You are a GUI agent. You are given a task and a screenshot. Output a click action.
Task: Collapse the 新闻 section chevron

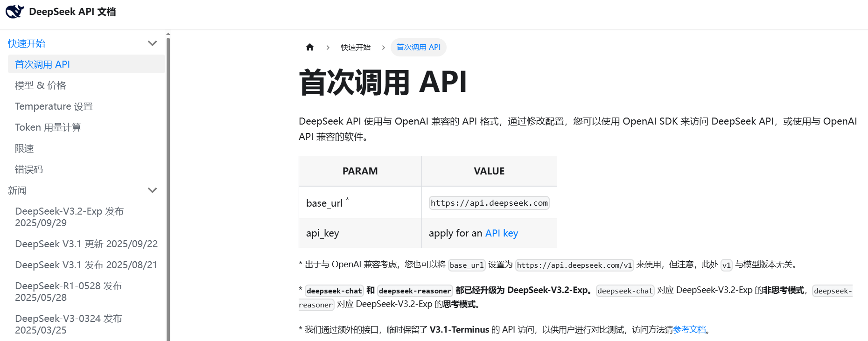(152, 190)
